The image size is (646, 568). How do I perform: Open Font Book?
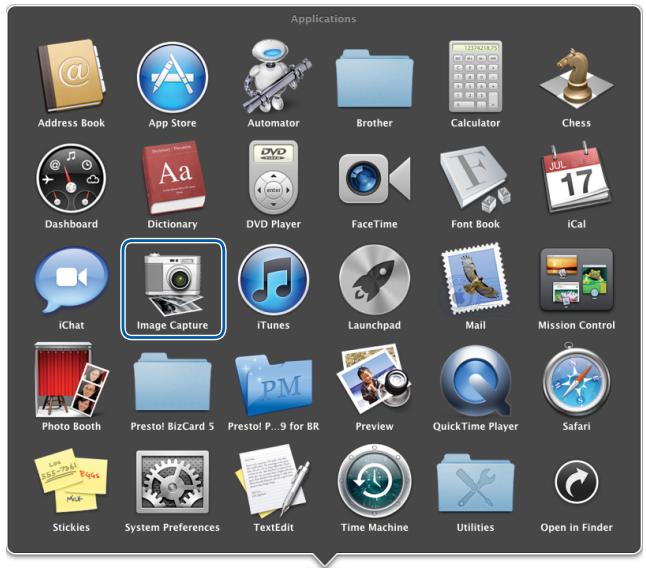[x=475, y=178]
